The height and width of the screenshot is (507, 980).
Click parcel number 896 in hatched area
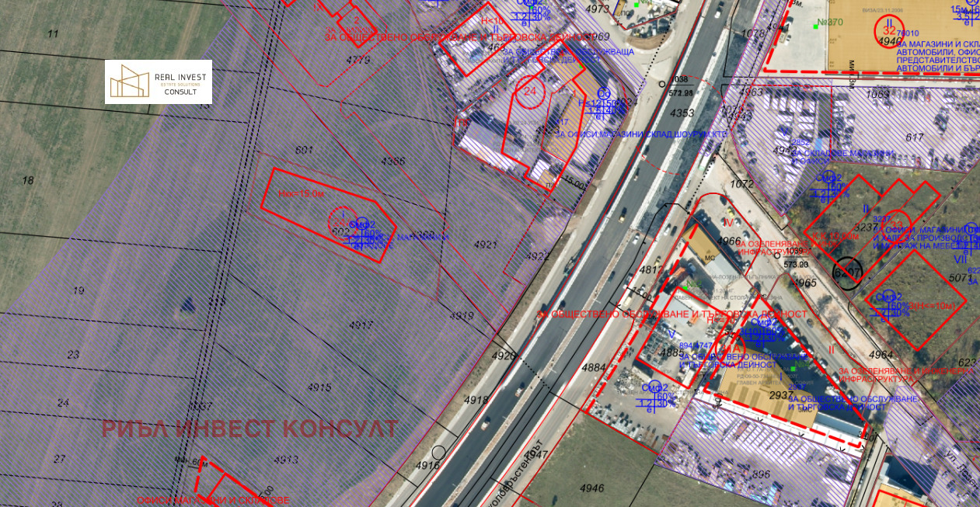coord(760,474)
